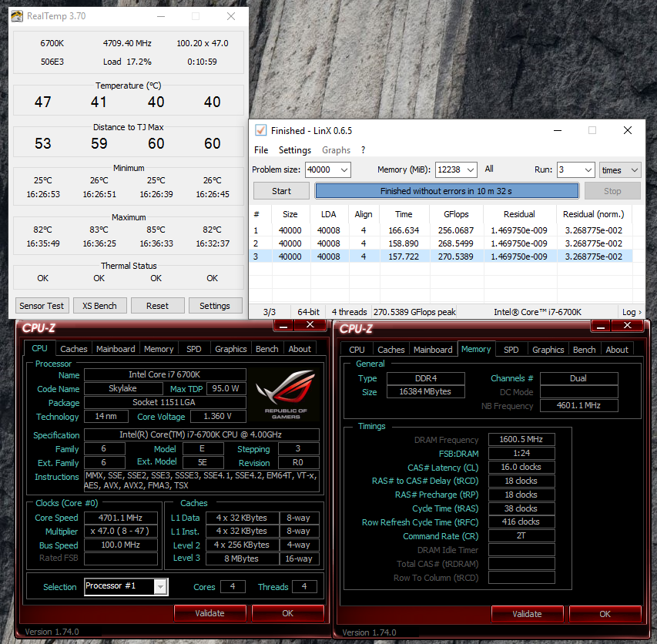Screen dimensions: 657x644
Task: Switch to Memory tab in left CPU-Z
Action: [159, 349]
